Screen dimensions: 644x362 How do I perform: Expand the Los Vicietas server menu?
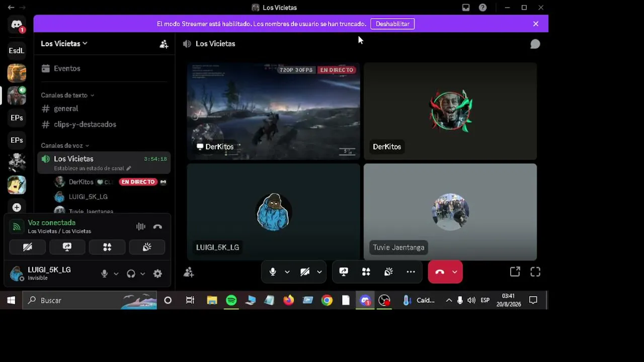pos(64,44)
